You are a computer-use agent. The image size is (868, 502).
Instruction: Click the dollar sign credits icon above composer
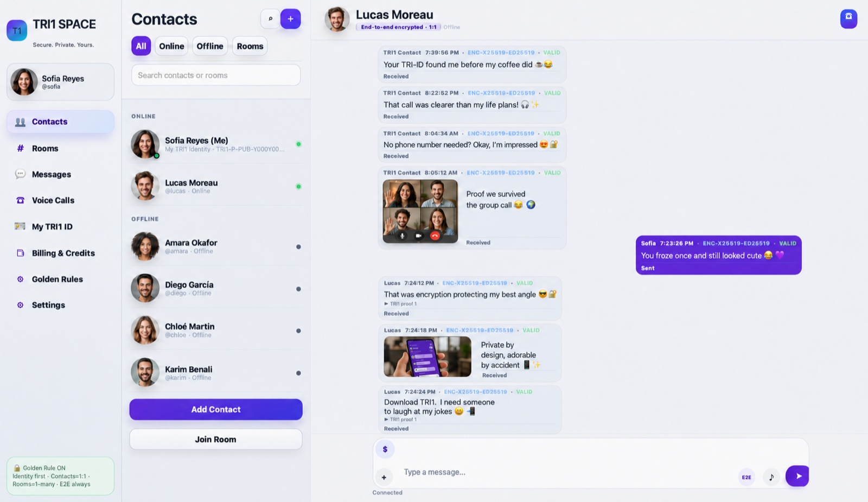coord(385,449)
